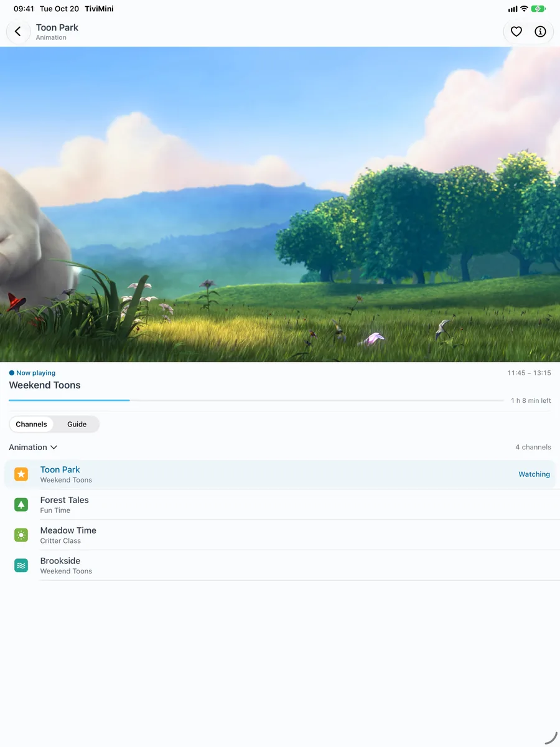
Task: Tap the Fun Time program subtitle
Action: pyautogui.click(x=55, y=510)
